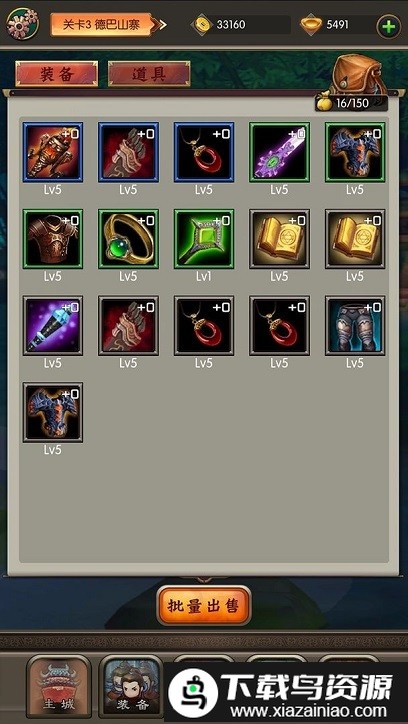Select the purple gear sword item
408x724 pixels.
pos(279,152)
